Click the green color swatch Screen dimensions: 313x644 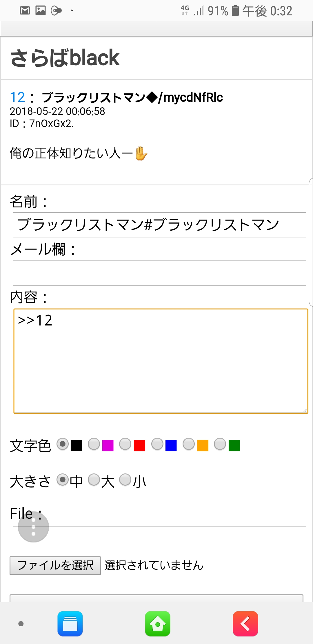(x=234, y=445)
